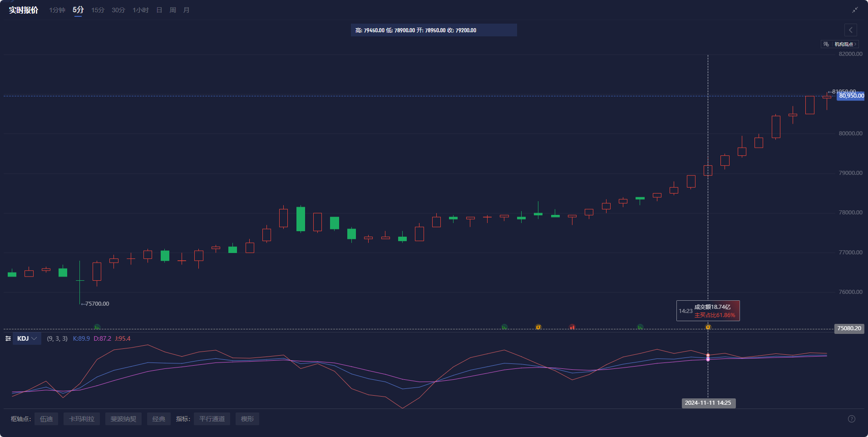Switch to the 15分 timeframe
This screenshot has height=437, width=868.
coord(98,10)
